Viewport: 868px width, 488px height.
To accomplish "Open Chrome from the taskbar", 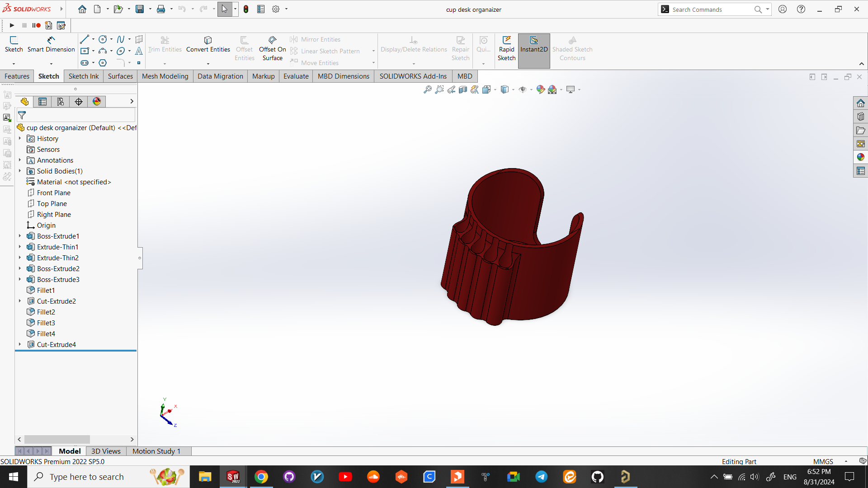I will 261,477.
